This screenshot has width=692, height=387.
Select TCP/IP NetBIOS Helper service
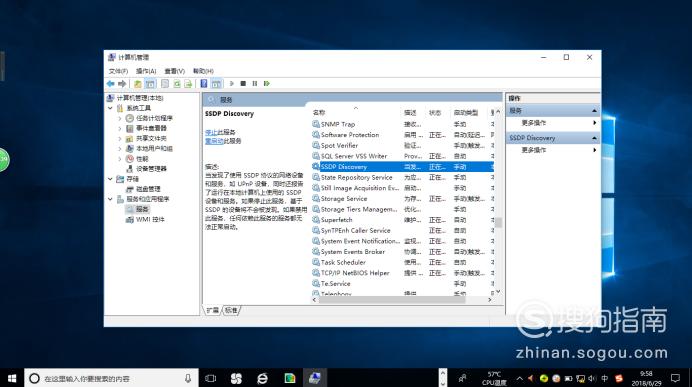point(402,273)
